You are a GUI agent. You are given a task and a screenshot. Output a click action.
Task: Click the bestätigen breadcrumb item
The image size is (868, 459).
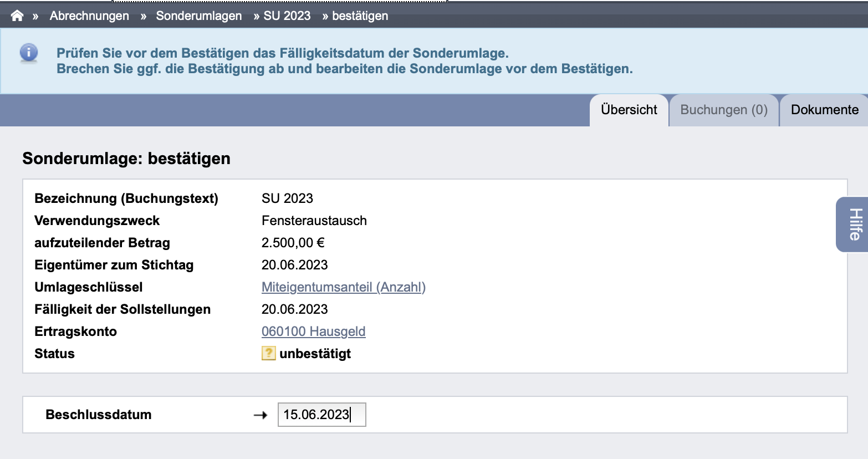coord(360,16)
